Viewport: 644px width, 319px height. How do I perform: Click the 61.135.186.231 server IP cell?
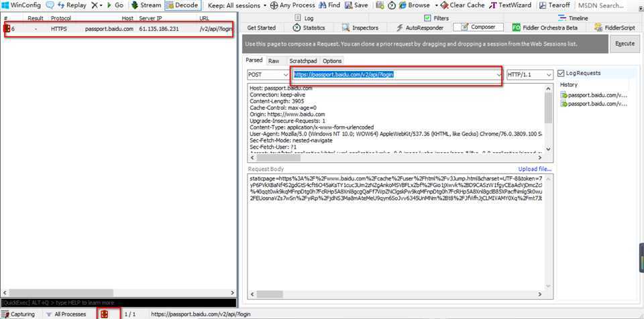tap(159, 29)
